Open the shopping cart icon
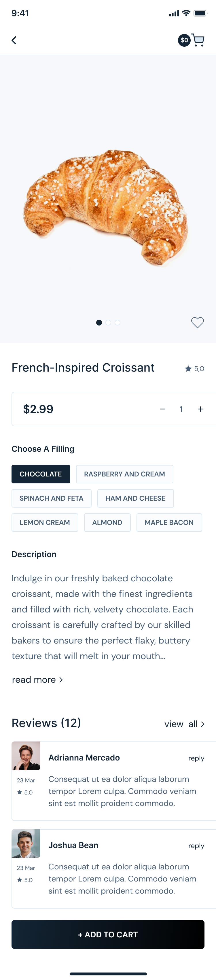 (198, 40)
